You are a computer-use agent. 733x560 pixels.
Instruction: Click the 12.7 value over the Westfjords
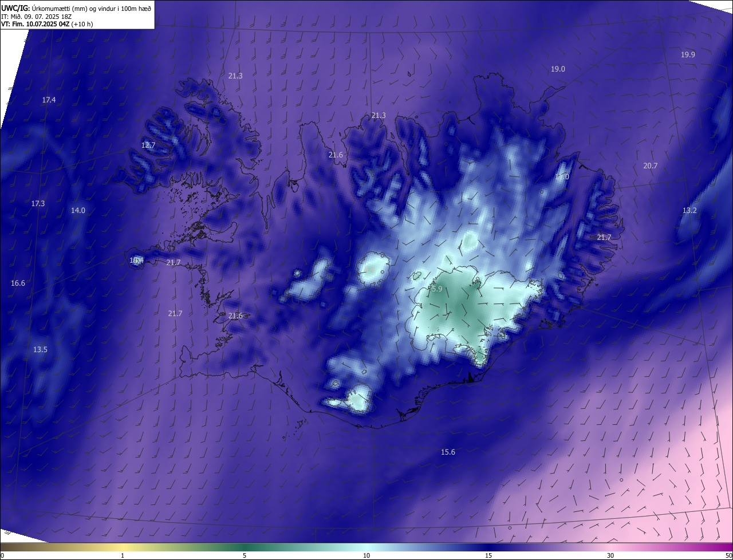click(x=148, y=145)
